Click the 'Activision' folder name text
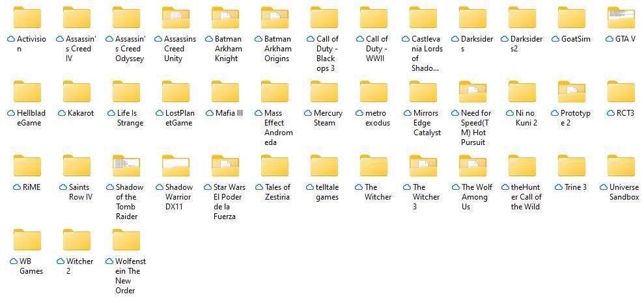 tap(31, 44)
